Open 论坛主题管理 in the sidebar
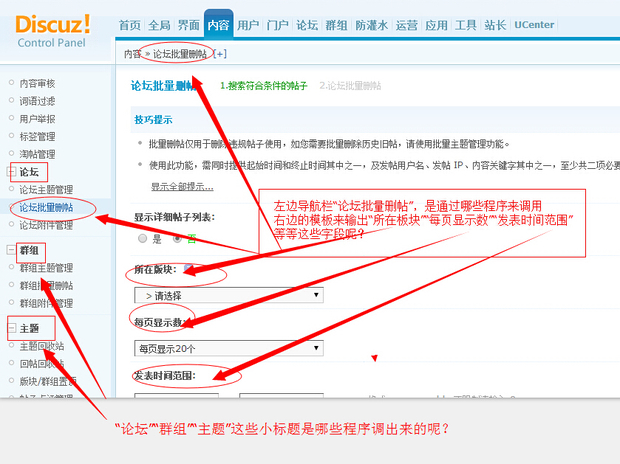 (46, 189)
